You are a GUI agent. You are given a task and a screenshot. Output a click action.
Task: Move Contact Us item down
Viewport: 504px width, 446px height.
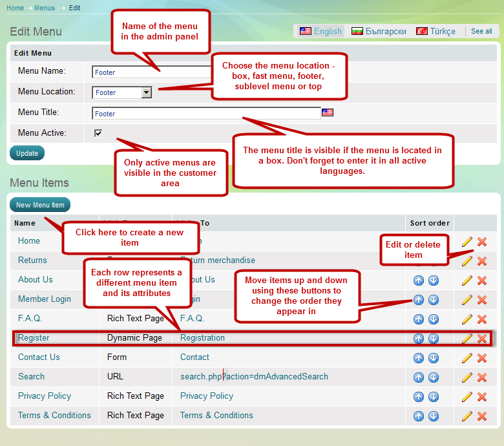point(434,358)
